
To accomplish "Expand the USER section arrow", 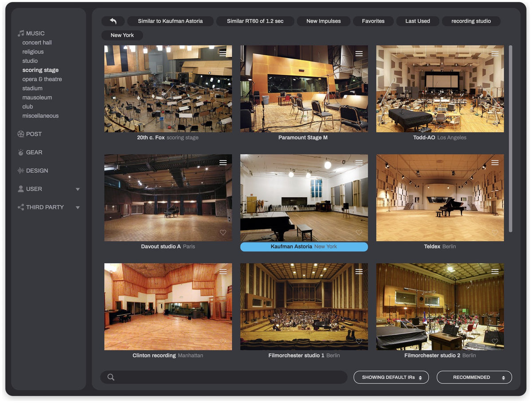I will tap(78, 189).
